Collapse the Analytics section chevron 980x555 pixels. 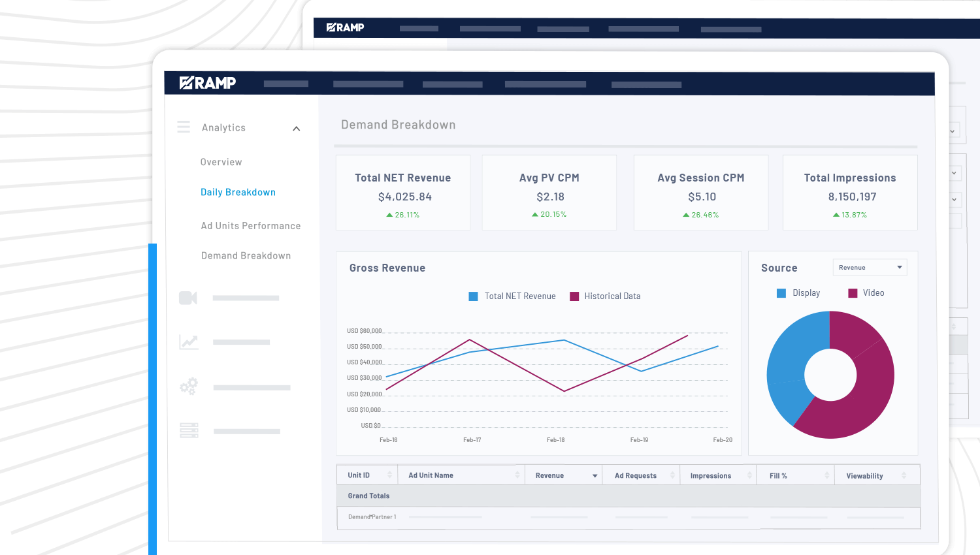(x=297, y=129)
